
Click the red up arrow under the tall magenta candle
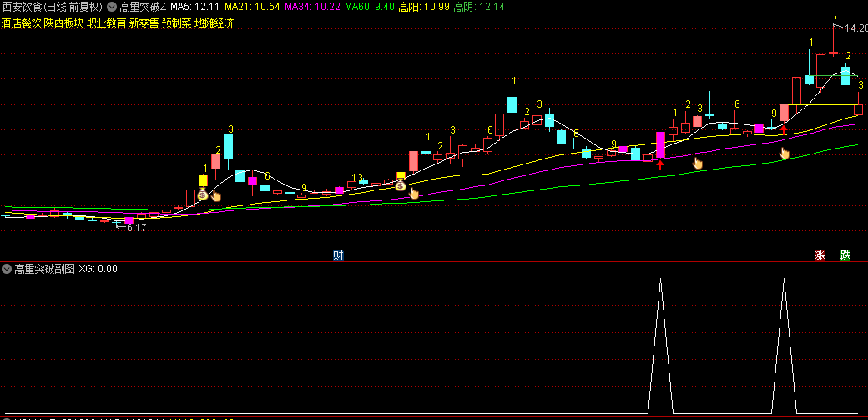(660, 165)
